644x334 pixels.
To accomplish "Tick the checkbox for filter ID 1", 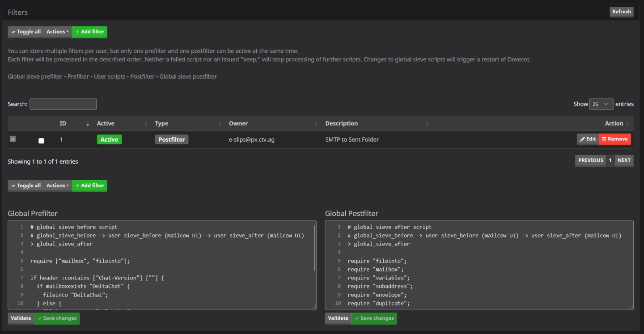I will coord(41,140).
